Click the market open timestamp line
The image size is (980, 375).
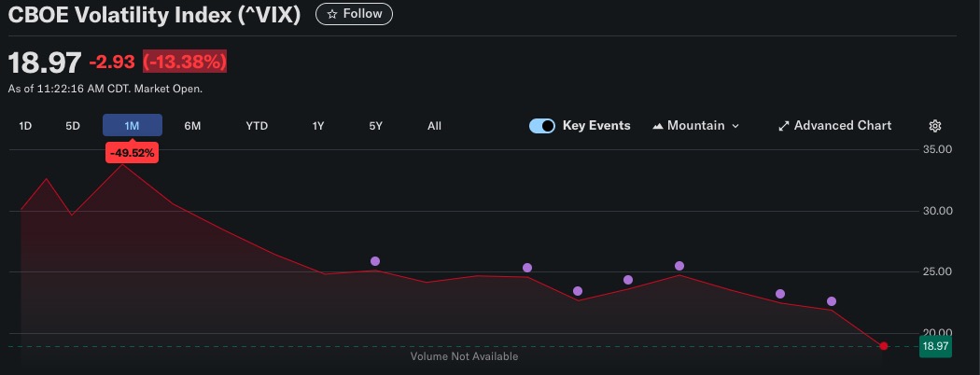point(105,89)
